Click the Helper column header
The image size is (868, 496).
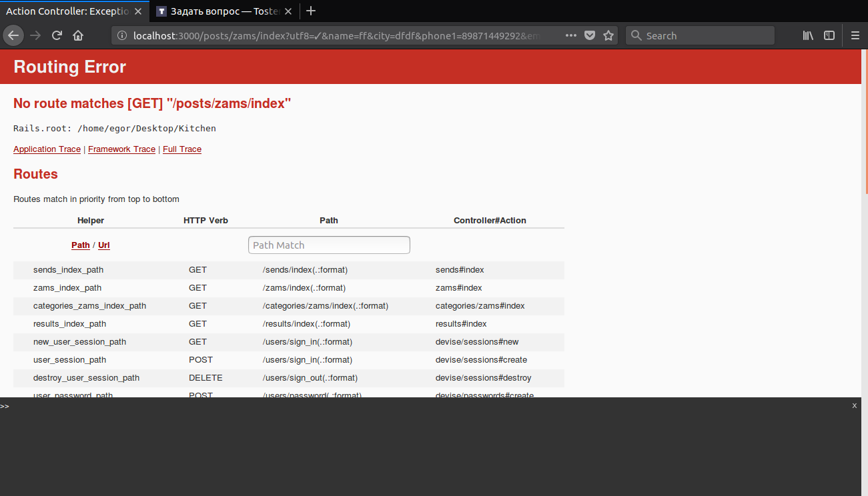coord(91,221)
